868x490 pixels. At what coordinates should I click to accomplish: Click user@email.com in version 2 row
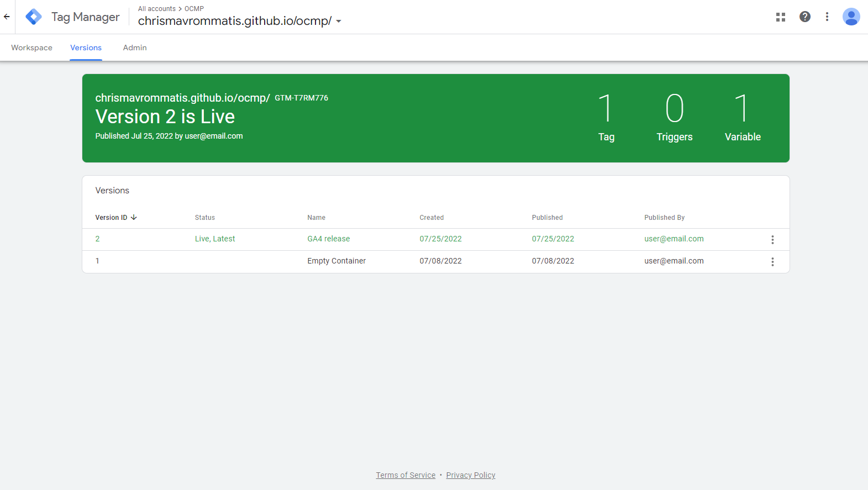point(674,239)
